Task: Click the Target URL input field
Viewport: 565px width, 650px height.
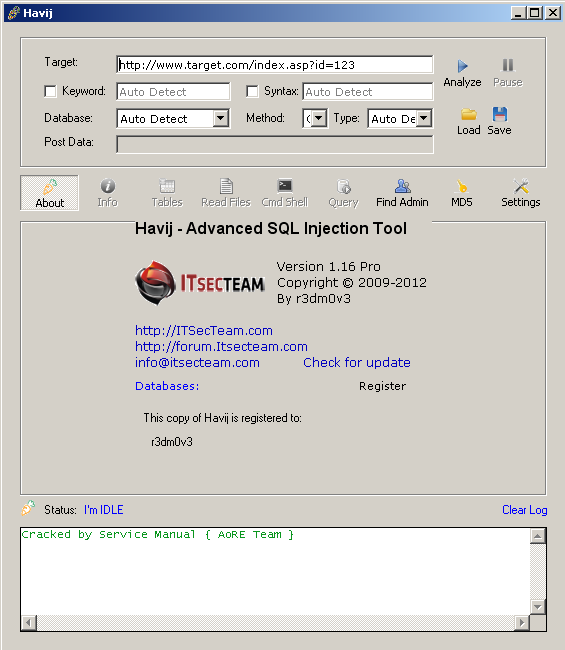Action: (275, 65)
